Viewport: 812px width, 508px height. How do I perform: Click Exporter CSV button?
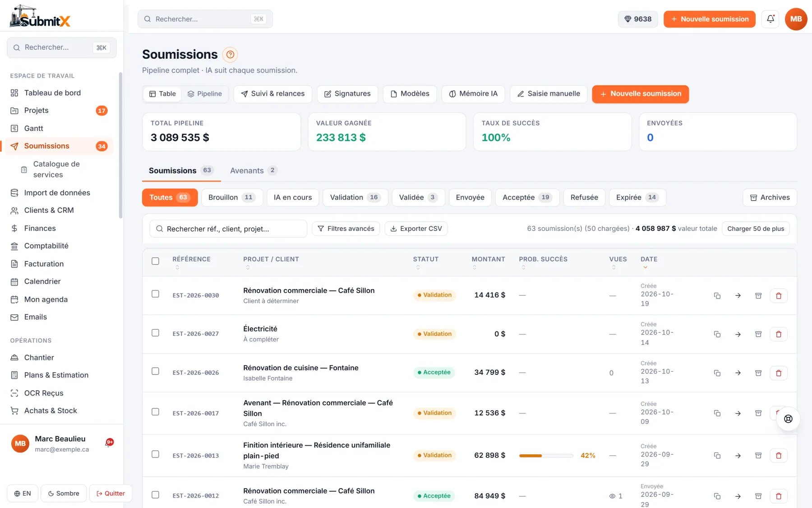tap(416, 228)
